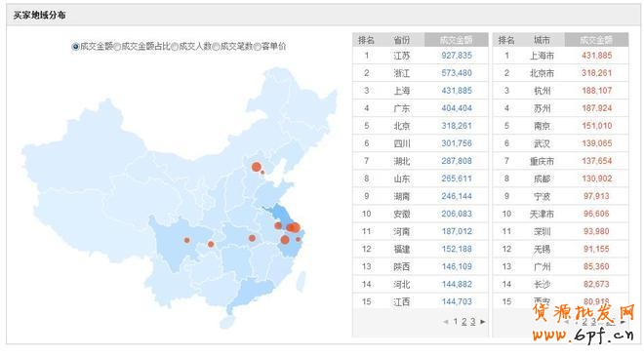
Task: Sort city table by 成交金额 header
Action: coord(596,40)
